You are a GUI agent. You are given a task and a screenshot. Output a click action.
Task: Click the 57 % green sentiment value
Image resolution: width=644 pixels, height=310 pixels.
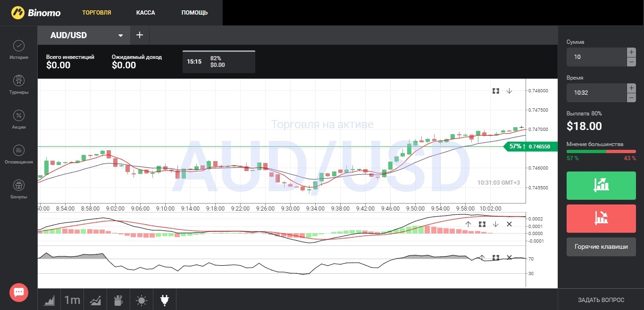[x=573, y=158]
